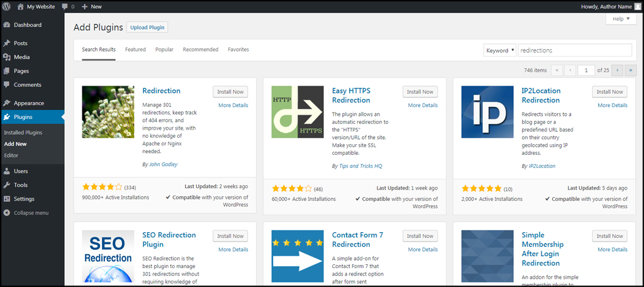This screenshot has height=287, width=644.
Task: Open More Details for Contact Form 7 Redirection
Action: pyautogui.click(x=423, y=250)
